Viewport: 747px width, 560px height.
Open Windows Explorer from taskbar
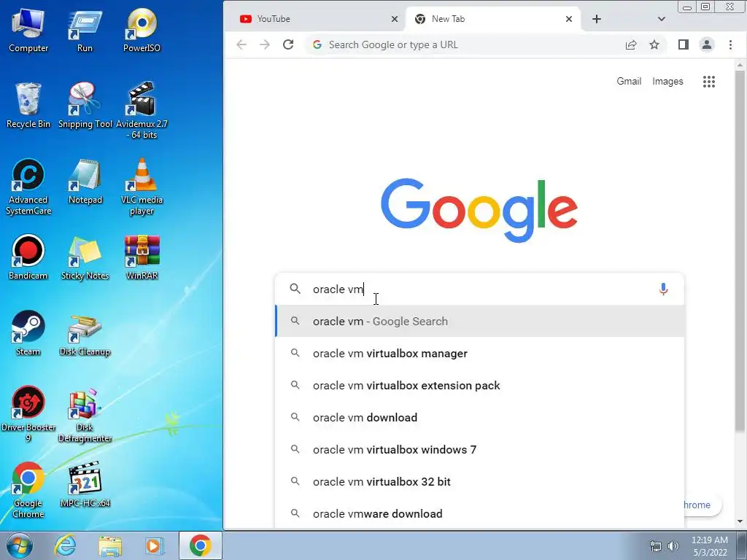pyautogui.click(x=110, y=545)
